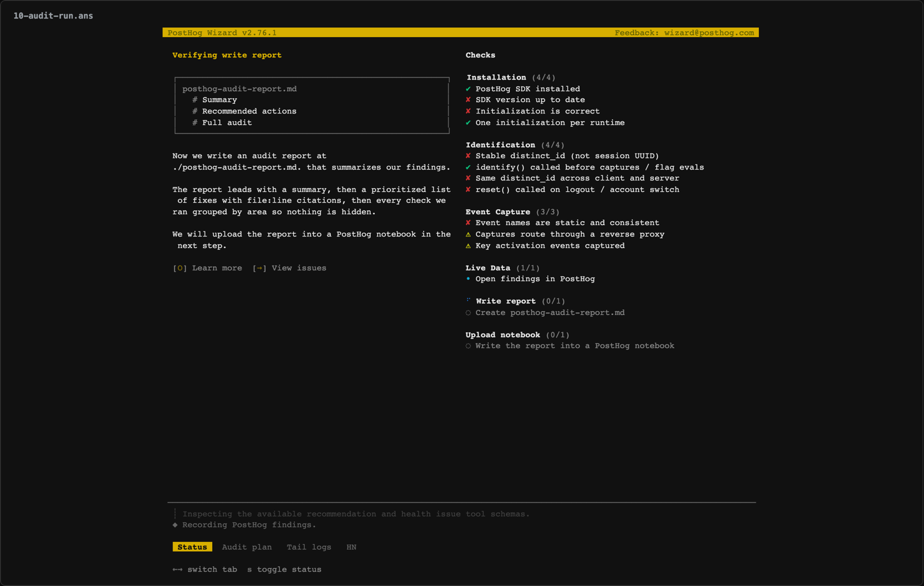Viewport: 924px width, 586px height.
Task: Click Recommended actions in report outline
Action: tap(249, 111)
